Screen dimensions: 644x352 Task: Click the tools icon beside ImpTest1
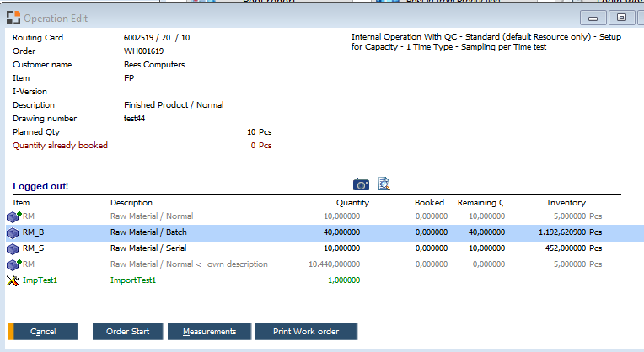click(x=13, y=280)
